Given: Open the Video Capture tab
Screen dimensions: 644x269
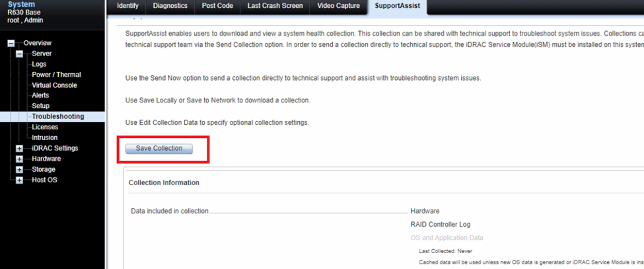Looking at the screenshot, I should pyautogui.click(x=338, y=6).
